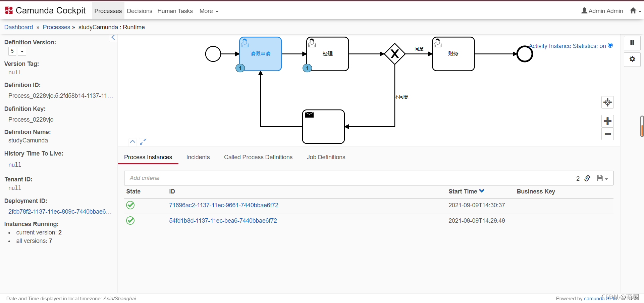
Task: Open the Deployment ID 2fcb78f2 link
Action: pos(60,212)
